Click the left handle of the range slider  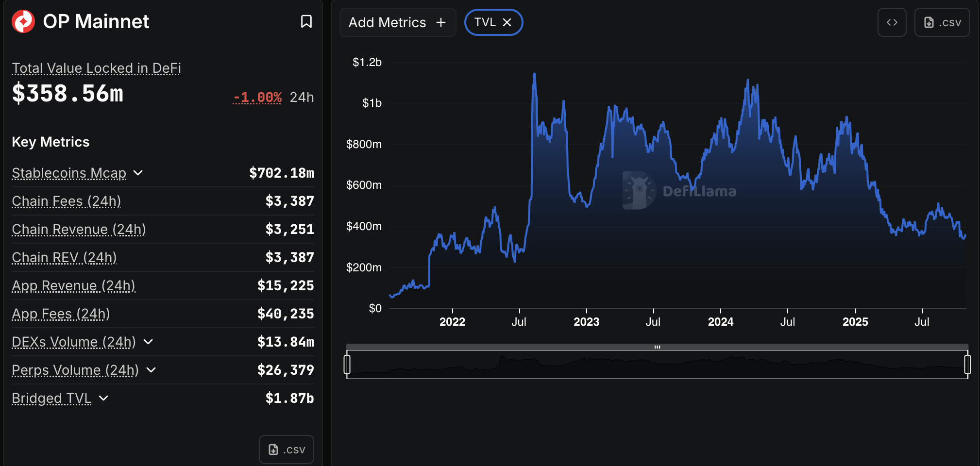[x=347, y=365]
